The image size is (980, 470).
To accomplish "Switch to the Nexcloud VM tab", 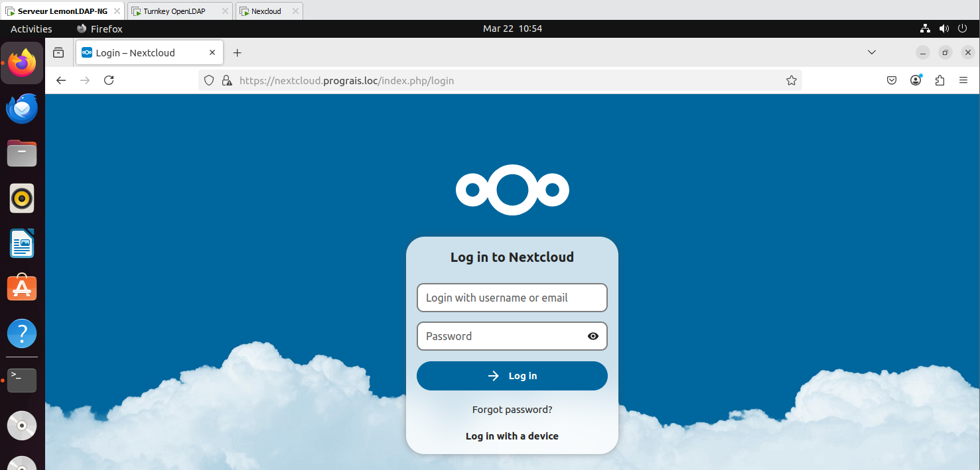I will pos(269,11).
